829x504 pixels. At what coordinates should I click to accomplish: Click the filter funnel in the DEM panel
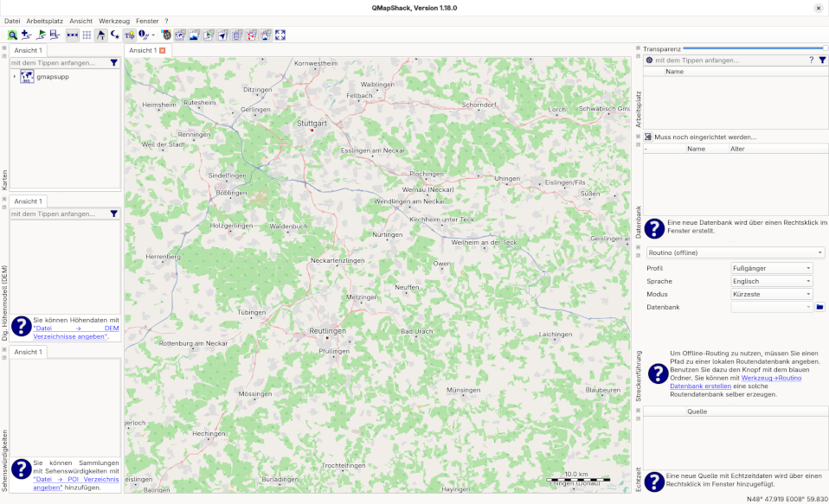coord(113,214)
